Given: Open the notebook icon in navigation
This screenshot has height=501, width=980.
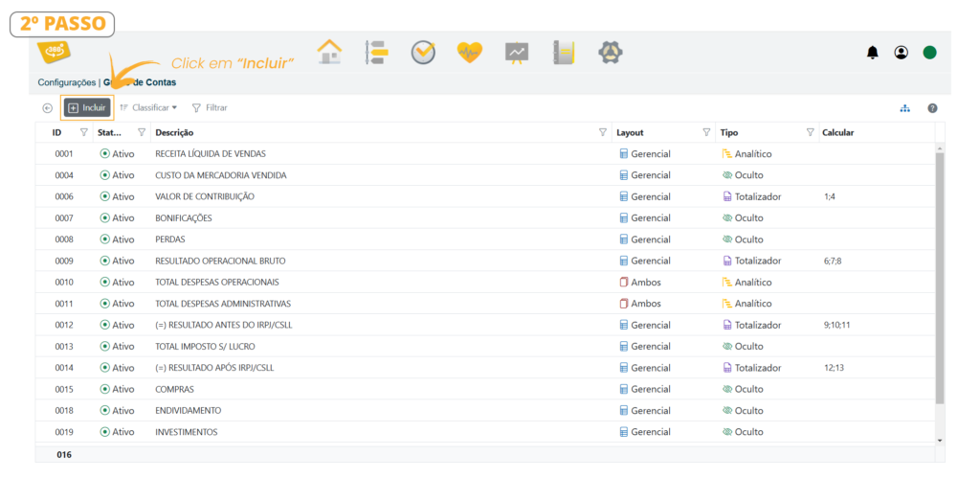Looking at the screenshot, I should 564,53.
